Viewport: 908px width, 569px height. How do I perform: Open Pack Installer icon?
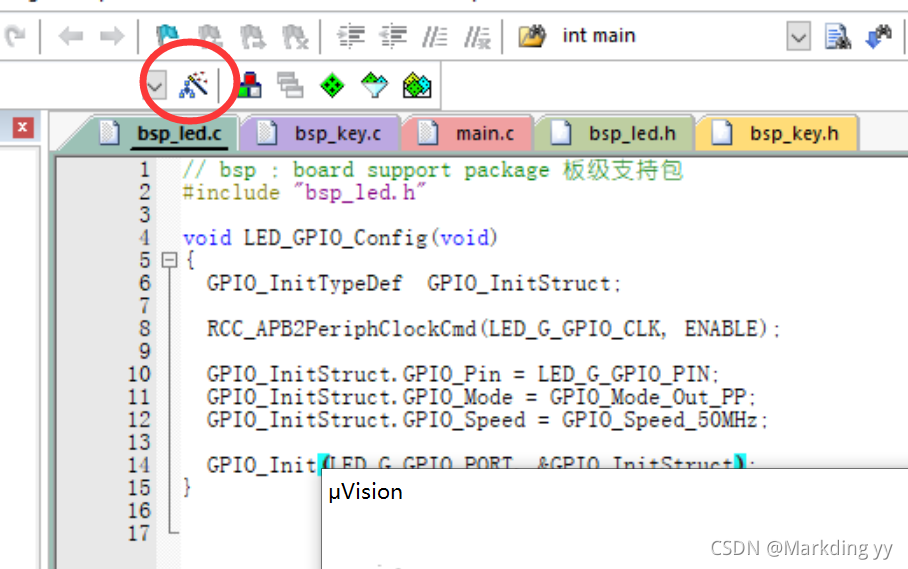click(417, 85)
